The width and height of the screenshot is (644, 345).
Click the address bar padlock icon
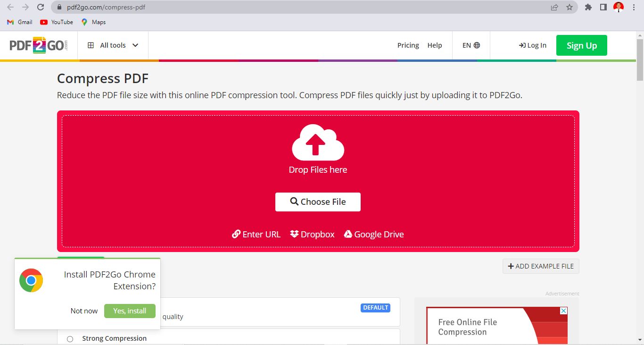59,8
